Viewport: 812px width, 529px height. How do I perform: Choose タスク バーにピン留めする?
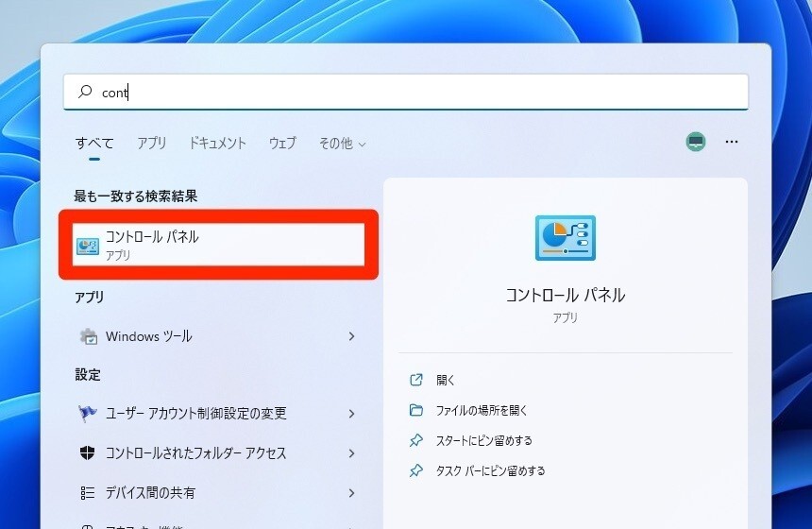point(490,470)
